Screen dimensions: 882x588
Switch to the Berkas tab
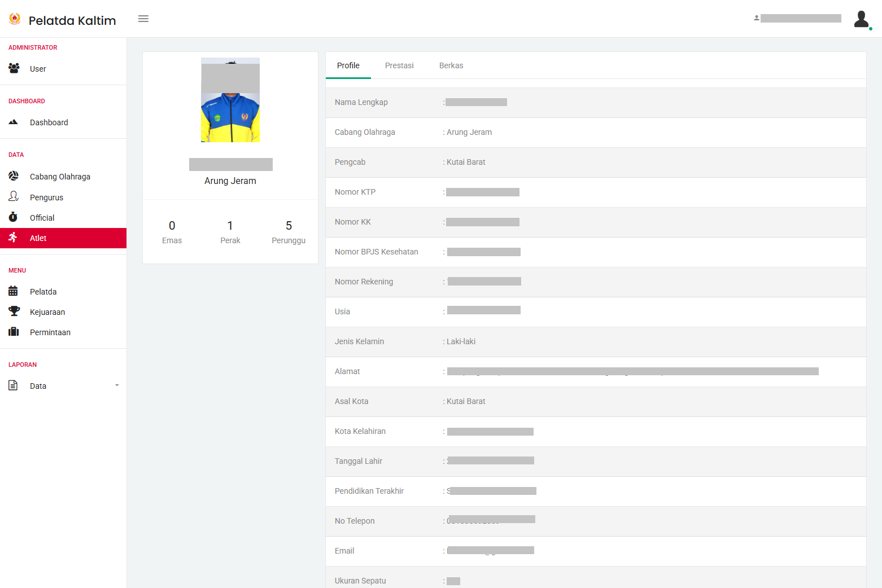tap(451, 65)
